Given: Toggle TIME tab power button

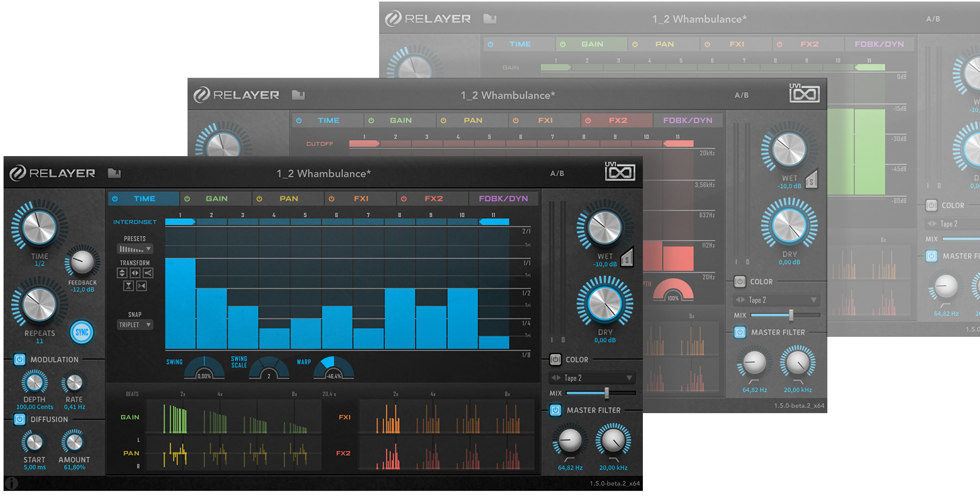Looking at the screenshot, I should coord(115,198).
